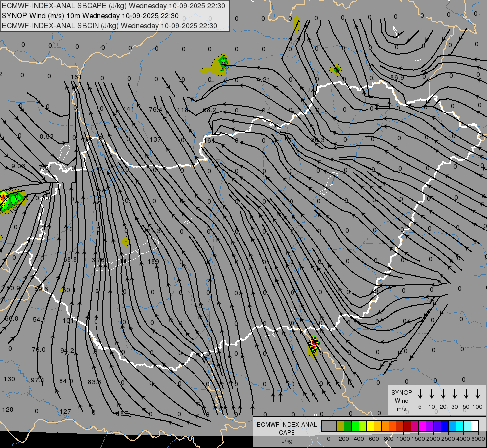Click the 10 m/s wind arrow in legend
The height and width of the screenshot is (448, 487).
pyautogui.click(x=431, y=394)
